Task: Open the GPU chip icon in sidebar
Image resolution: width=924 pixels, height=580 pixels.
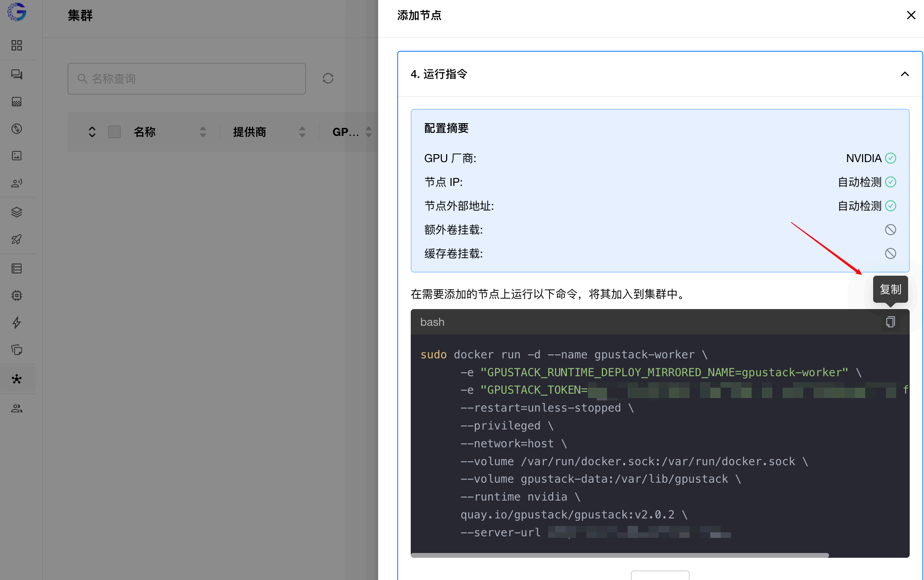Action: click(17, 296)
